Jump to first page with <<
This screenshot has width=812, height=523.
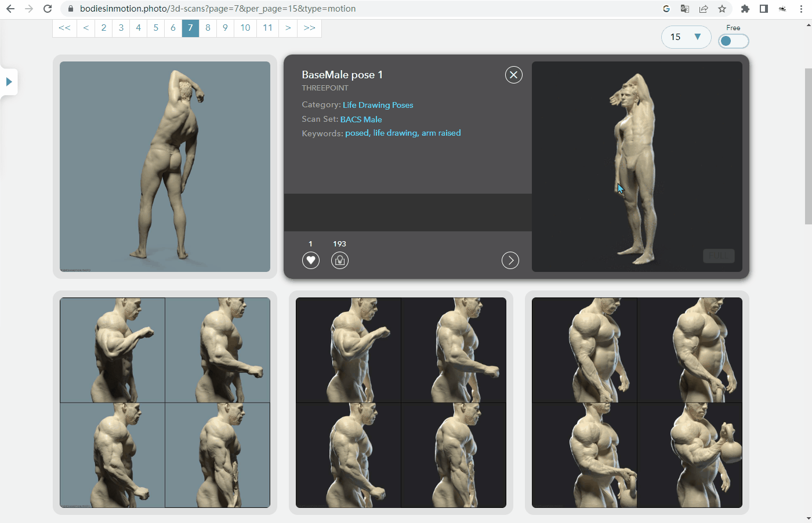point(65,28)
